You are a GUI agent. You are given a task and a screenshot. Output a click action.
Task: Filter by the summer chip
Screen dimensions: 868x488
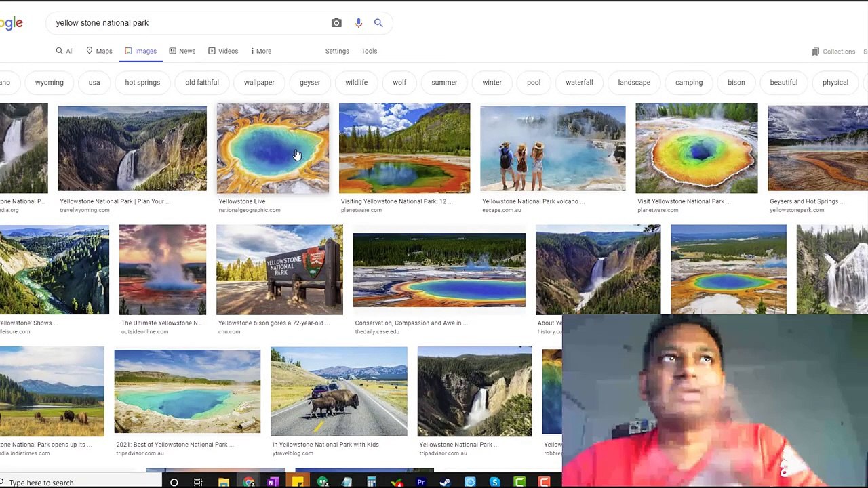coord(444,83)
